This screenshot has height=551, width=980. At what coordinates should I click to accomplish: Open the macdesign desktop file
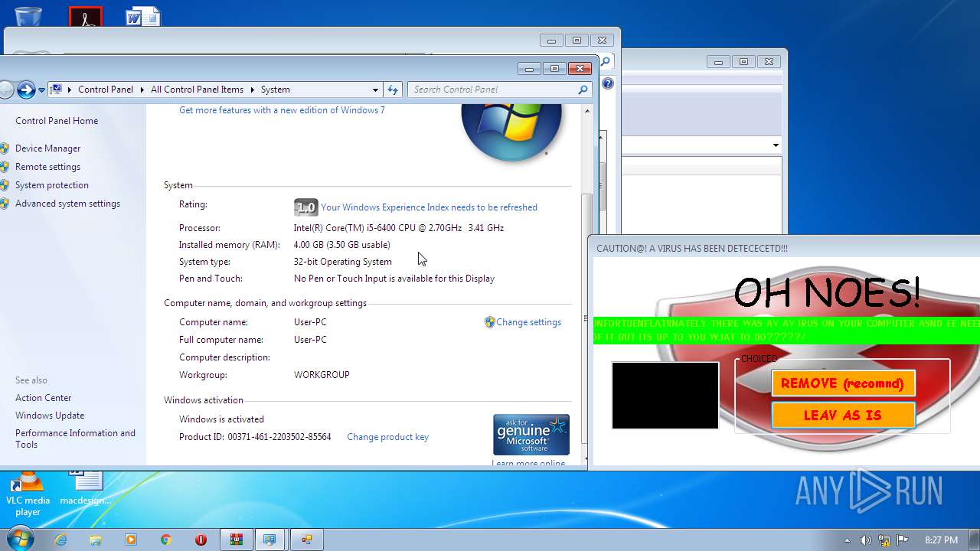(x=86, y=488)
